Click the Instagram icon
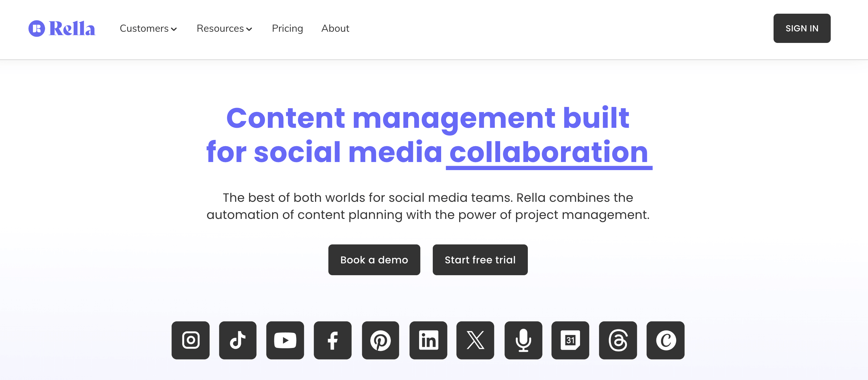 pos(190,340)
